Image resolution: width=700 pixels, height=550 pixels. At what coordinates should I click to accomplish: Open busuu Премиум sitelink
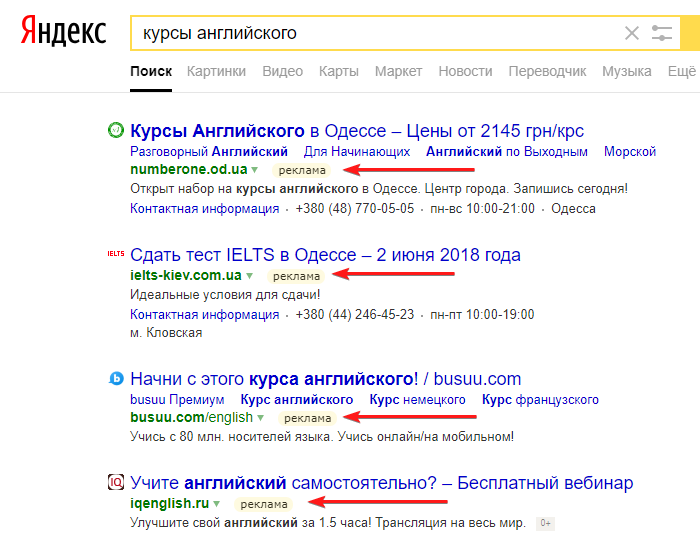coord(177,400)
